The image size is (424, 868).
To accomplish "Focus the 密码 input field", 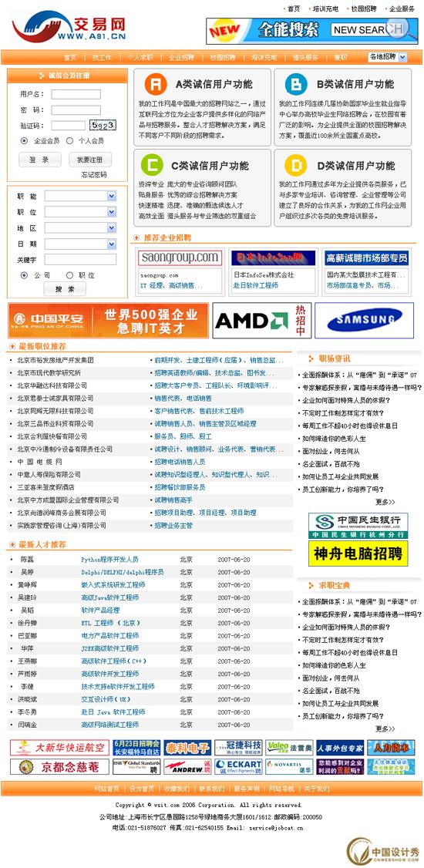I will pyautogui.click(x=76, y=110).
